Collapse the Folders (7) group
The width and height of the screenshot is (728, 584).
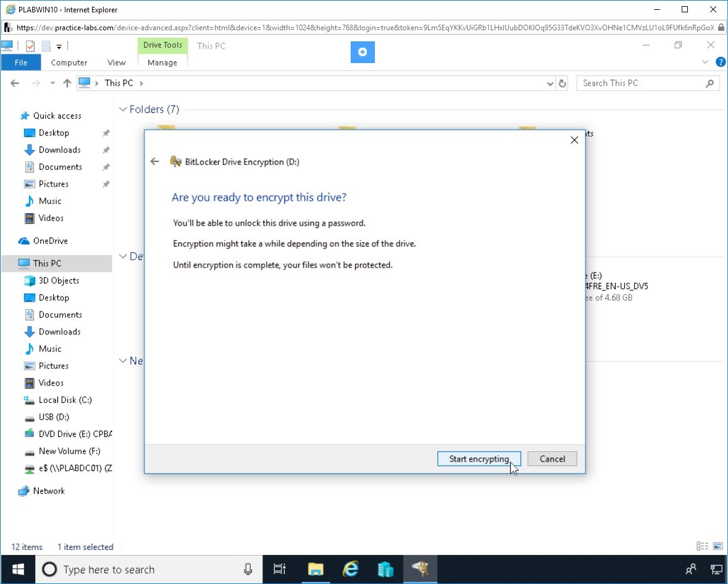coord(123,109)
